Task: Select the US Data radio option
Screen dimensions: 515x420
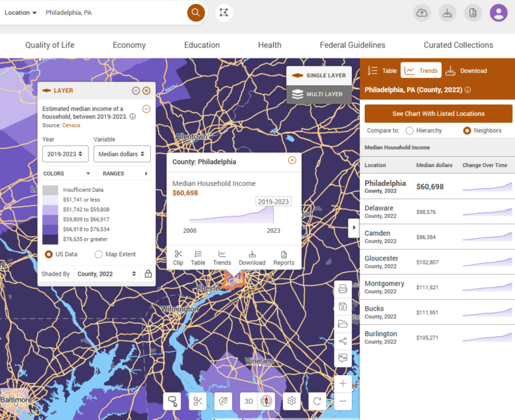Action: tap(49, 254)
